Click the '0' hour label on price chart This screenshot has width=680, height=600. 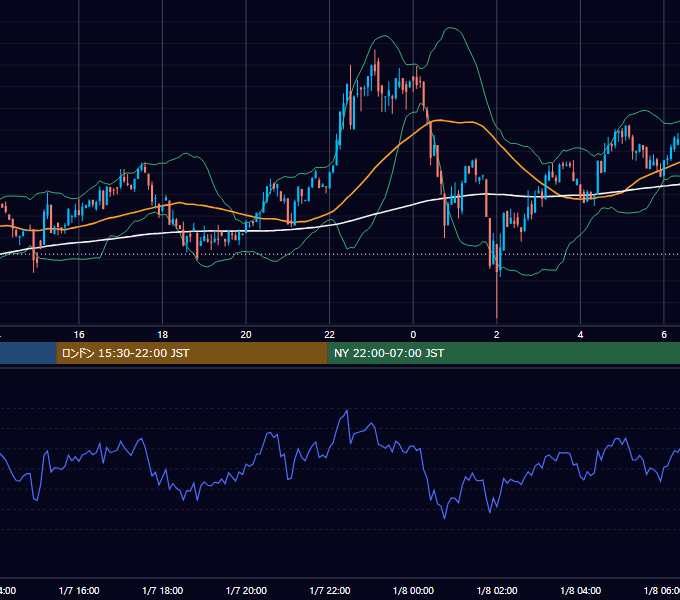(x=413, y=334)
